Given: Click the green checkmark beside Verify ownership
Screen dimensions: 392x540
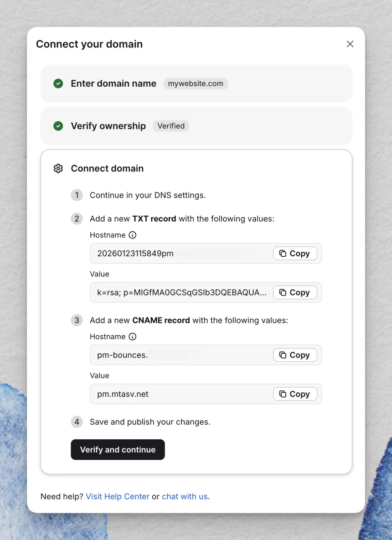Looking at the screenshot, I should [x=58, y=126].
